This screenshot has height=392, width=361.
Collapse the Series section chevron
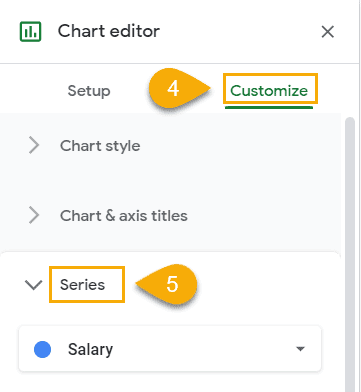(34, 285)
